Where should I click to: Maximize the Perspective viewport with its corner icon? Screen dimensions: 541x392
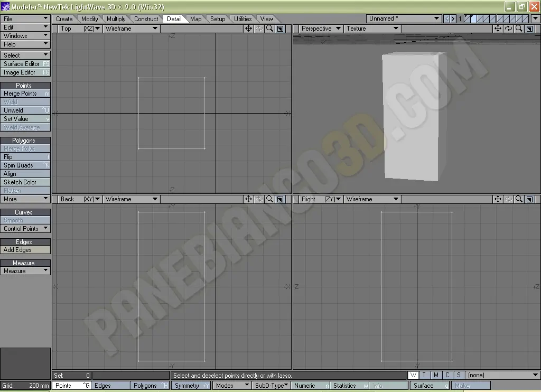529,29
